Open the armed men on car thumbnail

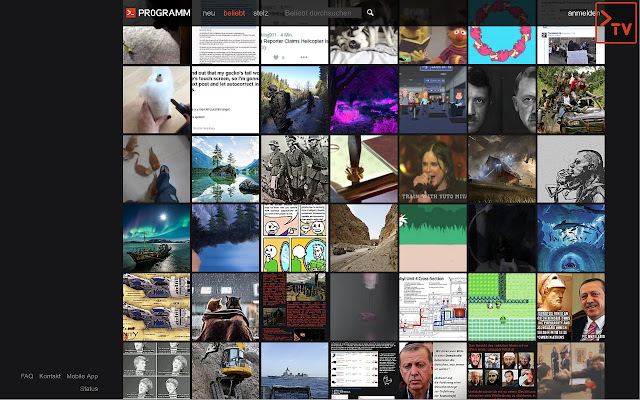pos(571,100)
